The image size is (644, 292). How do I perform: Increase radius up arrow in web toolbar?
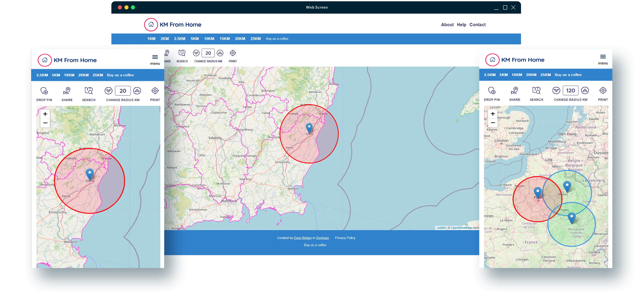pyautogui.click(x=220, y=53)
